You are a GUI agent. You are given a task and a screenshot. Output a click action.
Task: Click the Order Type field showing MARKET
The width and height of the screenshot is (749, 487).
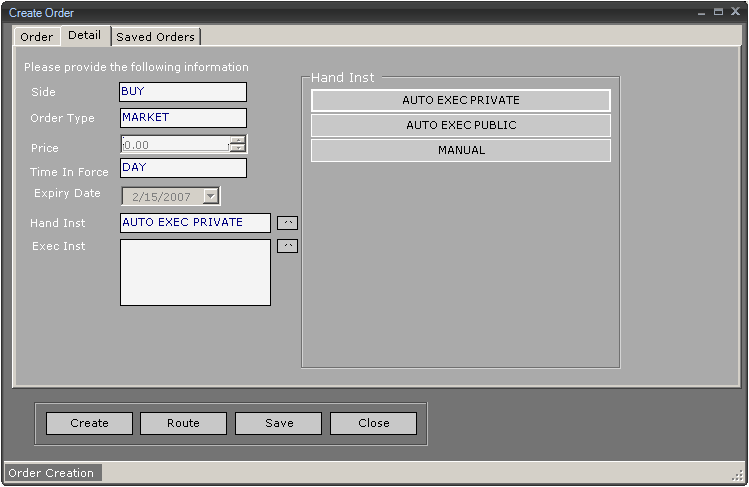coord(182,118)
